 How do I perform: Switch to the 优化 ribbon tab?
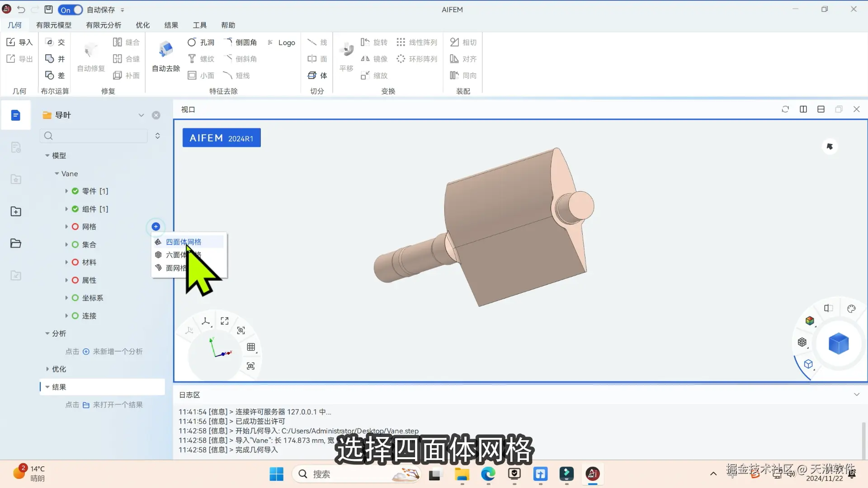143,25
